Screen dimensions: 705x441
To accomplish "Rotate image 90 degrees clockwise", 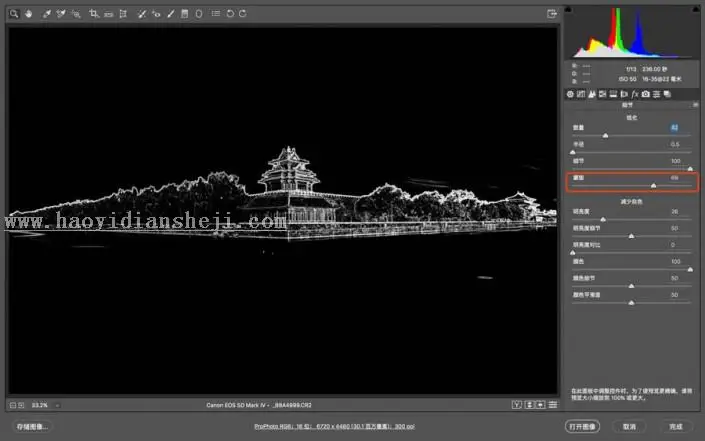I will click(243, 13).
